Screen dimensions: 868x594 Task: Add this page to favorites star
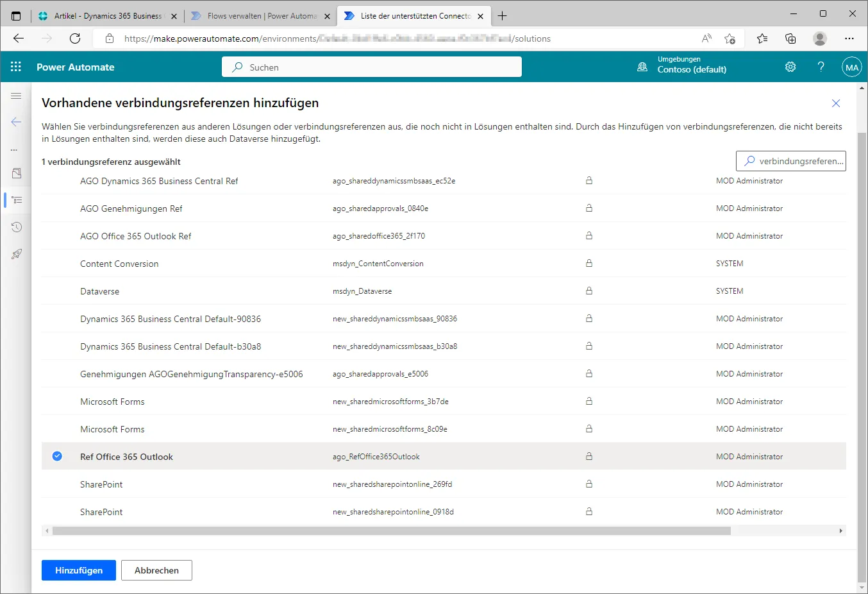click(x=730, y=38)
